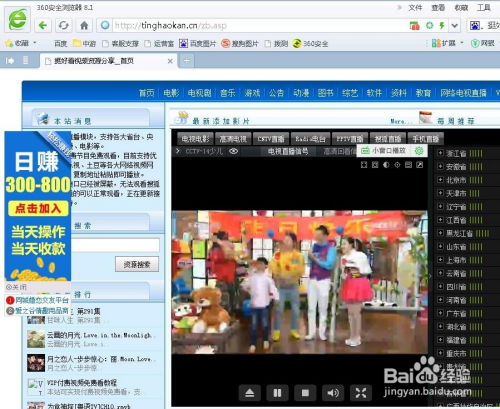This screenshot has width=500, height=409.
Task: Open 动漫 in site navigation
Action: 301,93
